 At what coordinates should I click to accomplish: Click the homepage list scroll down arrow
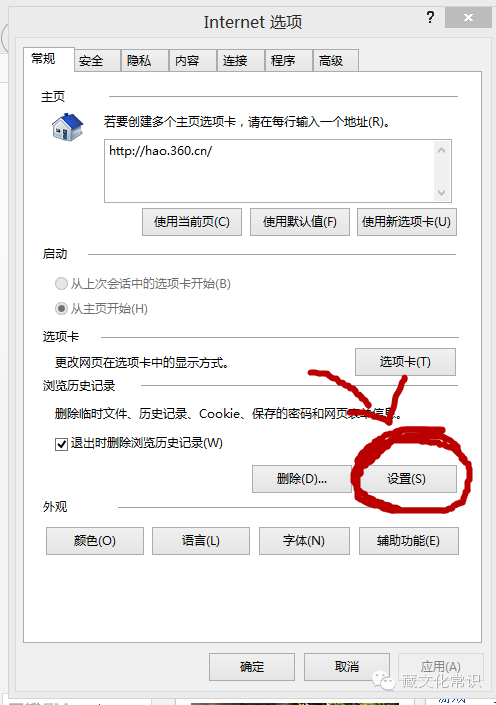tap(442, 192)
